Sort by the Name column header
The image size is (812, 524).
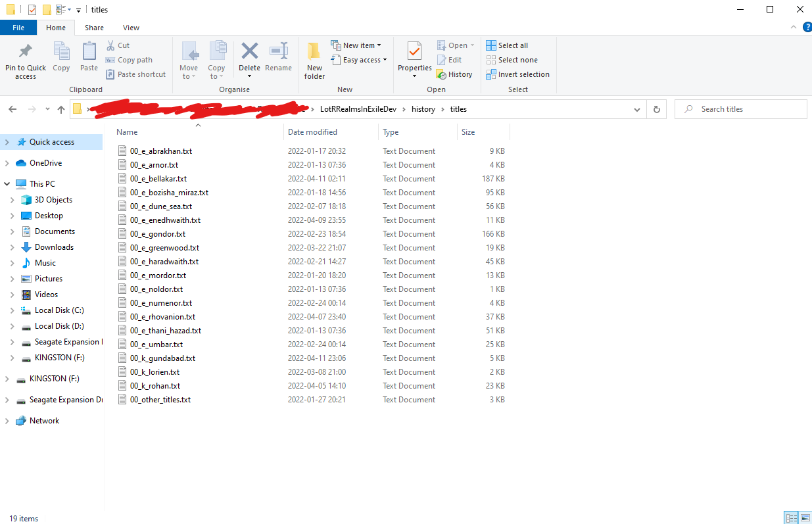(x=198, y=131)
